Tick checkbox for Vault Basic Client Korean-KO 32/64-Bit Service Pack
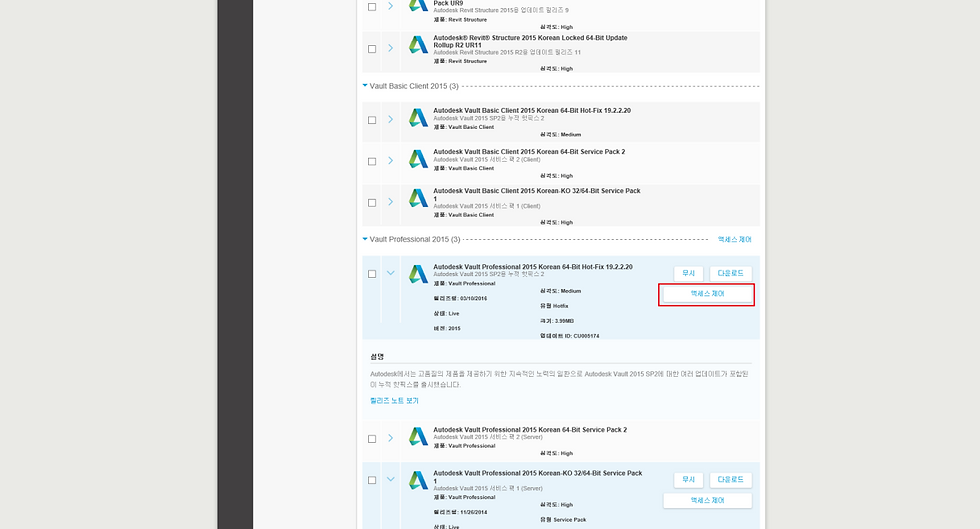Screen dimensions: 980x529 pos(372,203)
